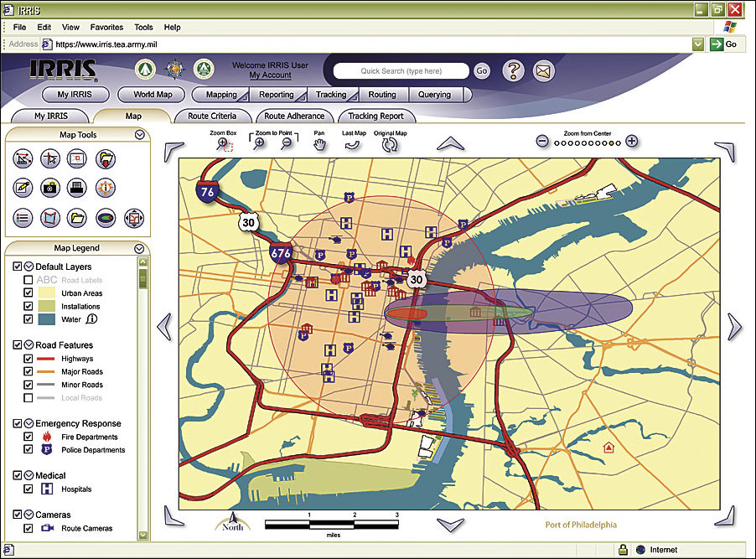
Task: Select the Pan hand tool
Action: pyautogui.click(x=319, y=144)
